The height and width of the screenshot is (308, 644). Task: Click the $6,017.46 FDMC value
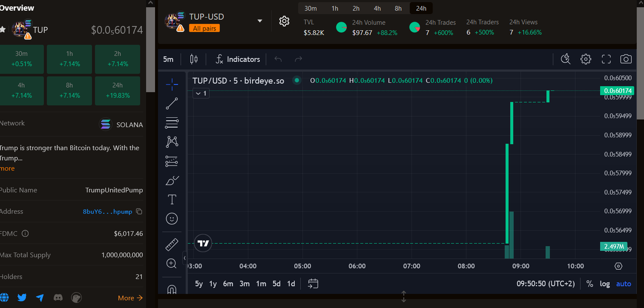(128, 234)
